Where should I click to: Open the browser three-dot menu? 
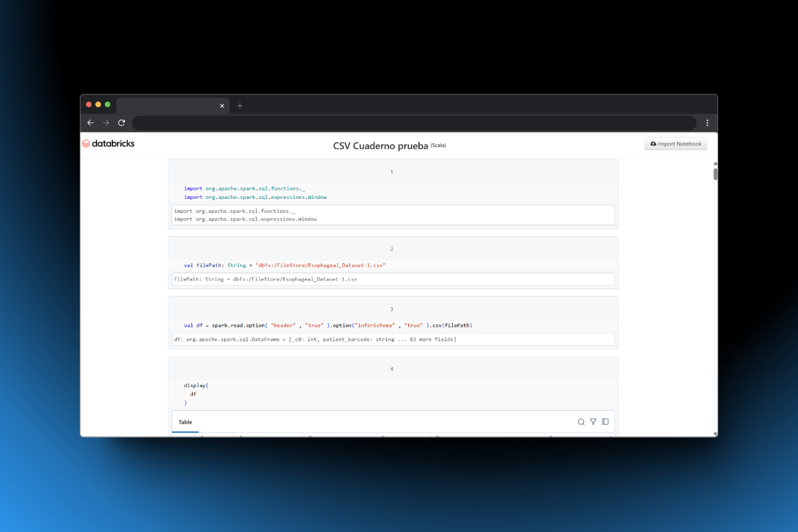click(x=707, y=123)
